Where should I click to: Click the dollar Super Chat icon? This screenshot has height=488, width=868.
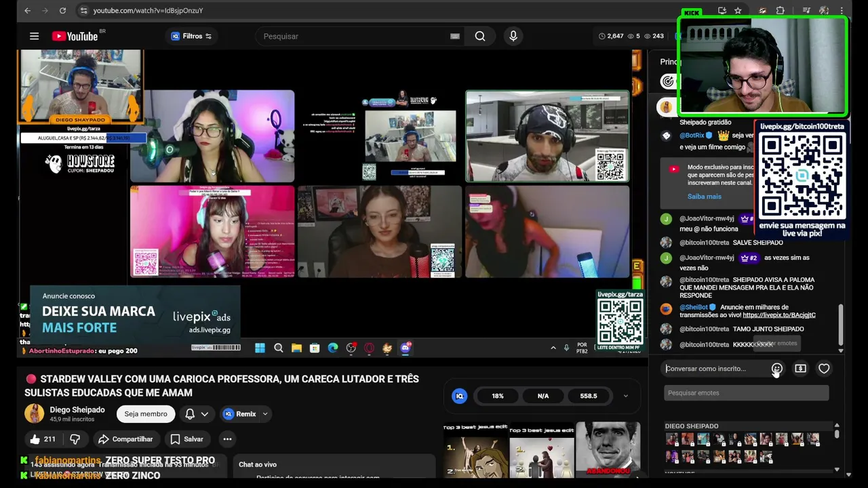[800, 369]
